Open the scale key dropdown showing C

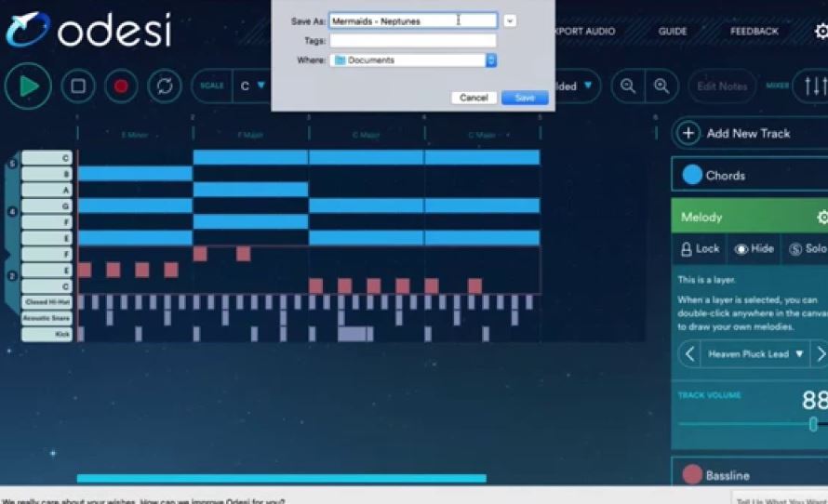point(252,86)
